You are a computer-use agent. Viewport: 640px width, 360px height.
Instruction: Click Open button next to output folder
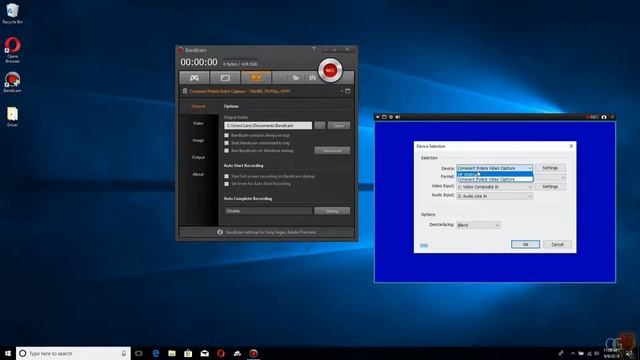pos(339,125)
